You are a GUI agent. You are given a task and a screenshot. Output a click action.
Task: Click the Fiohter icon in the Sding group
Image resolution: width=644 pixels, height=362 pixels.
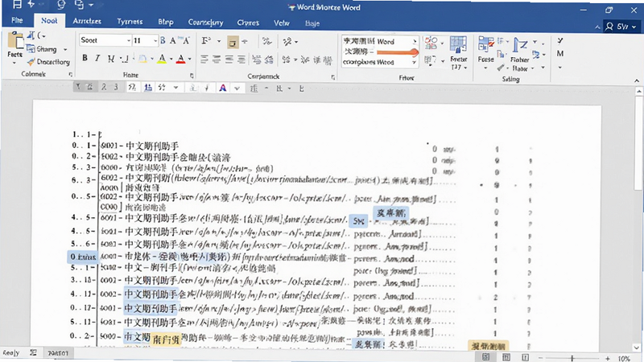pyautogui.click(x=520, y=45)
